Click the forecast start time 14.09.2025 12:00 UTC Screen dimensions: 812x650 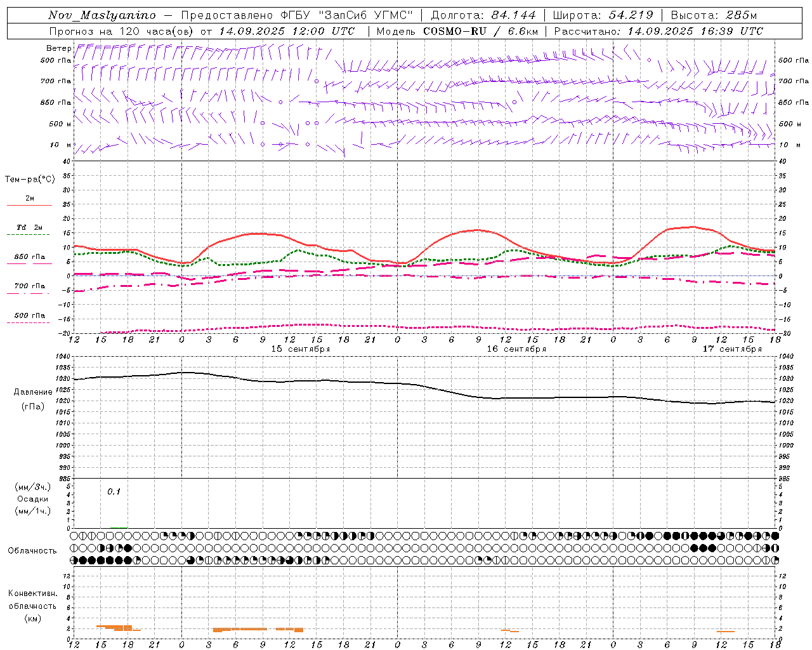[287, 31]
